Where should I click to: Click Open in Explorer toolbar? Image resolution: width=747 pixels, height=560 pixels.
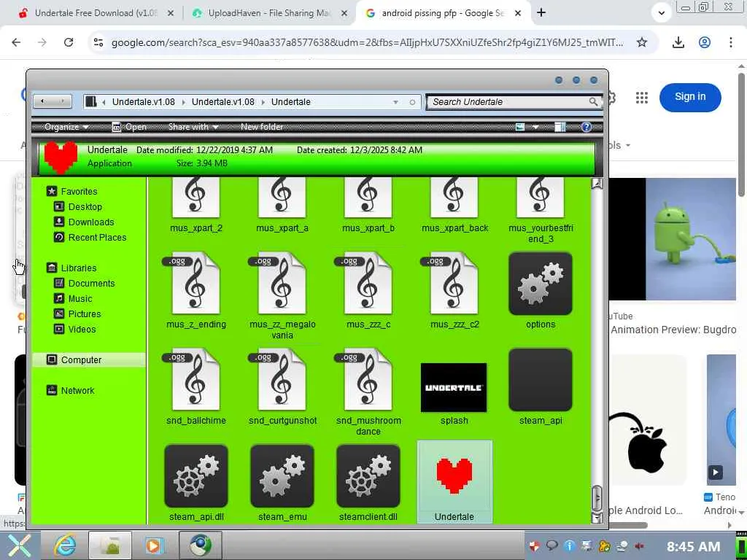[129, 127]
